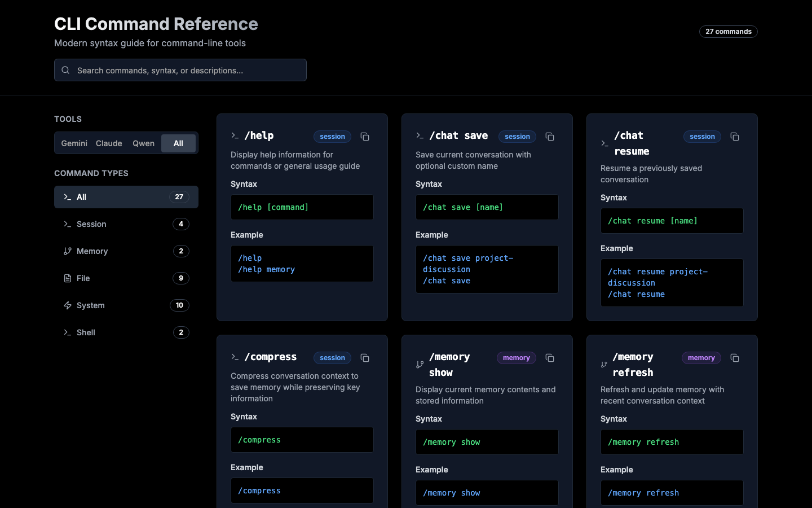Click the lightning icon beside System

point(67,305)
